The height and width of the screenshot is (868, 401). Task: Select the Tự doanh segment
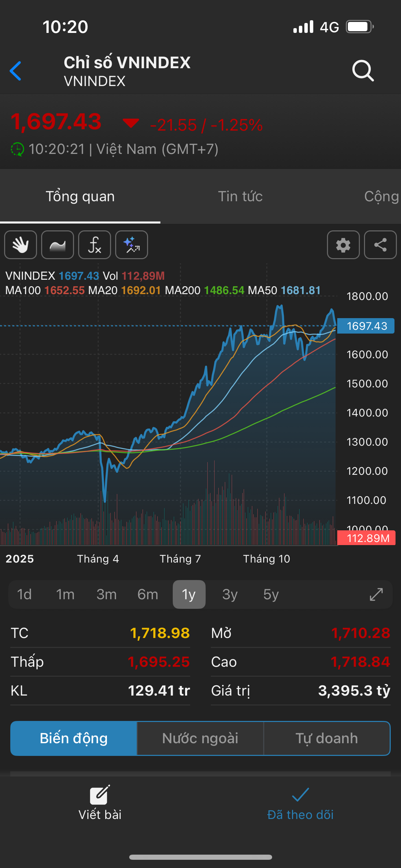(x=327, y=738)
